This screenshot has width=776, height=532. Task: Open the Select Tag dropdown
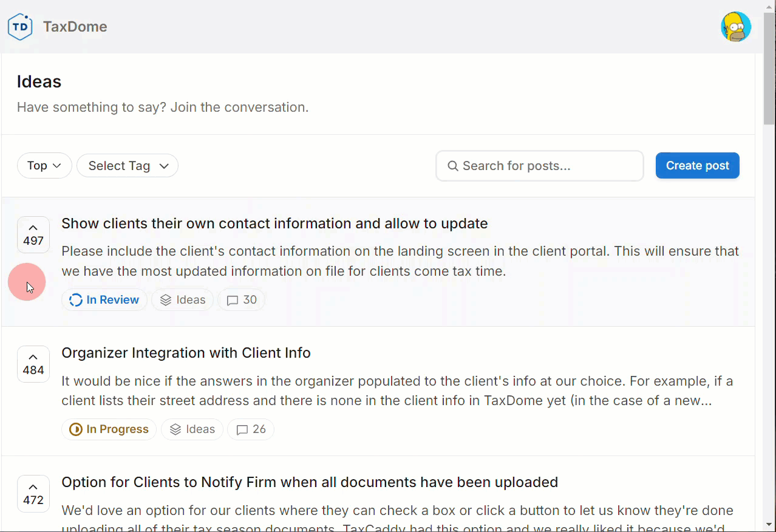click(128, 166)
